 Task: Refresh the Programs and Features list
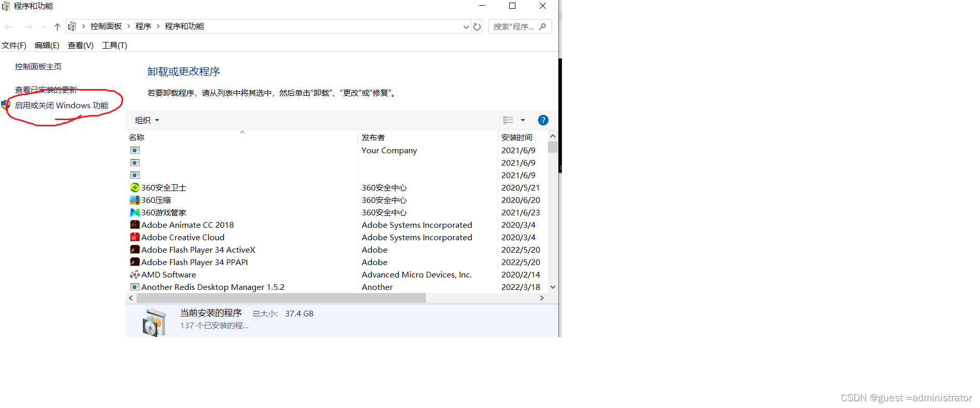point(477,26)
